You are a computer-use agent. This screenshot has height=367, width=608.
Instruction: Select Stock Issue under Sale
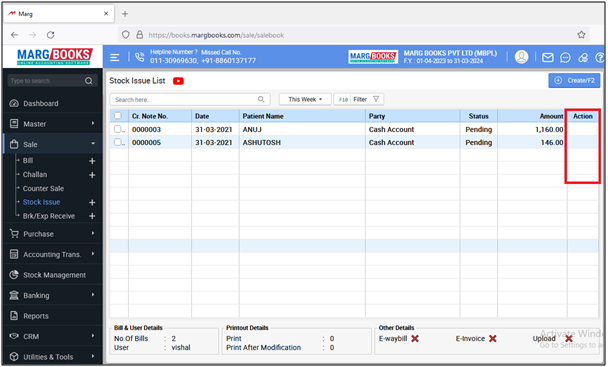pos(41,202)
